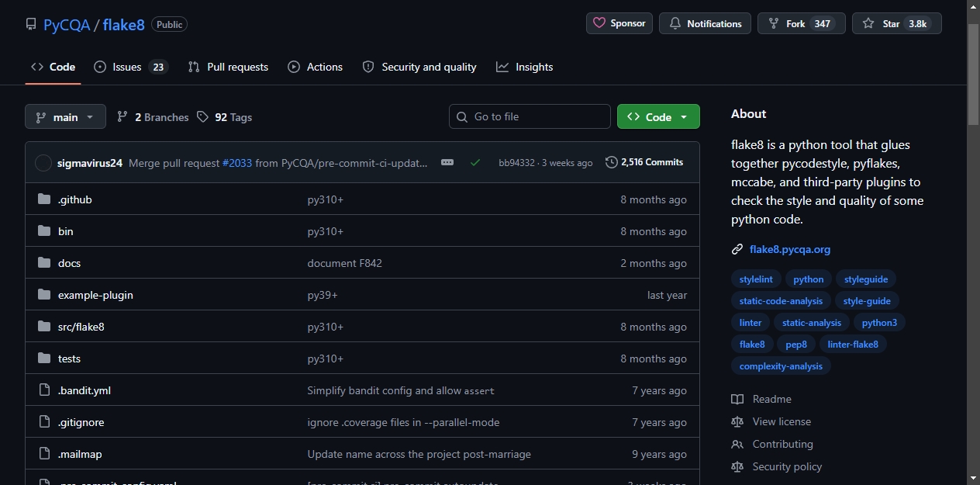The image size is (980, 485).
Task: Open the docs folder name
Action: coord(69,263)
